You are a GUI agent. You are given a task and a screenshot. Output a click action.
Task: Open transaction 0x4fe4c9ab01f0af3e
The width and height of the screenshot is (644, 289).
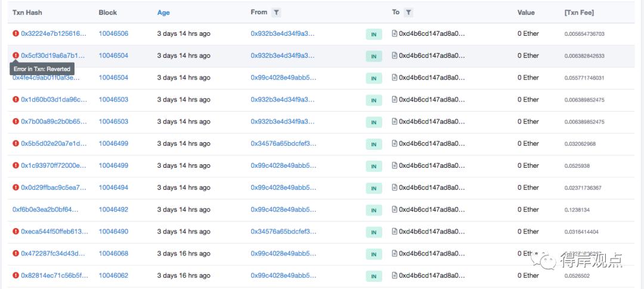(x=46, y=77)
